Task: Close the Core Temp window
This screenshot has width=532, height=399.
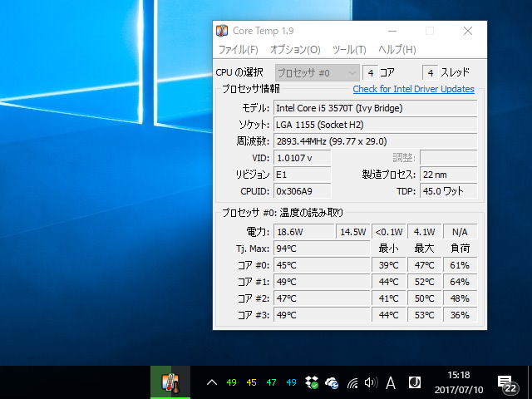Action: click(468, 31)
